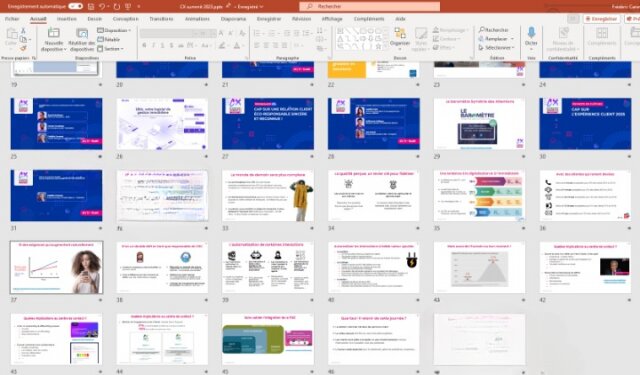
Task: Open the Révision ribbon tab
Action: pos(301,19)
